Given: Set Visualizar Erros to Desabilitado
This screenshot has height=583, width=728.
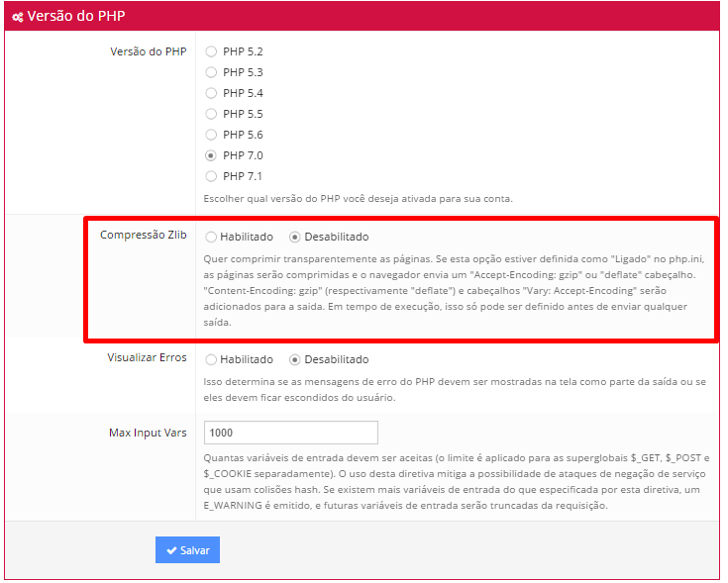Looking at the screenshot, I should [x=295, y=359].
